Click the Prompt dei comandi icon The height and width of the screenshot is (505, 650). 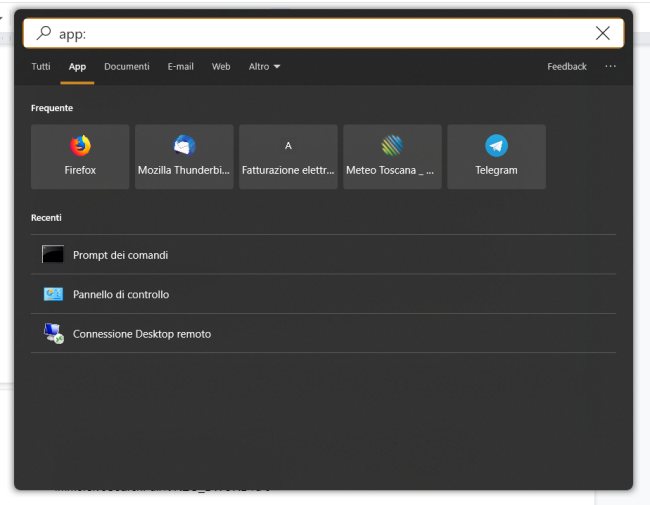click(x=53, y=254)
